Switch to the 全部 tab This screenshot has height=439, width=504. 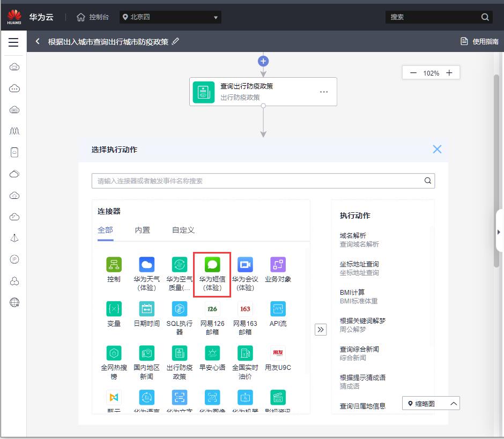click(x=105, y=230)
